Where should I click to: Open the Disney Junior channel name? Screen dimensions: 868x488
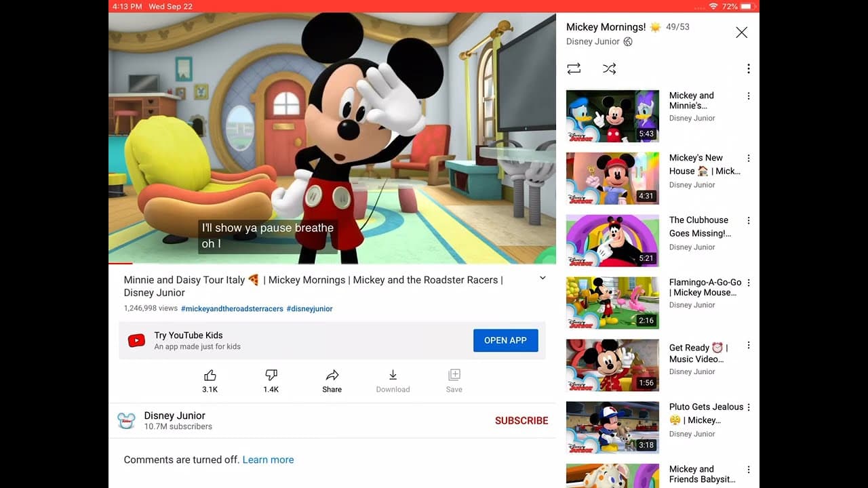174,415
